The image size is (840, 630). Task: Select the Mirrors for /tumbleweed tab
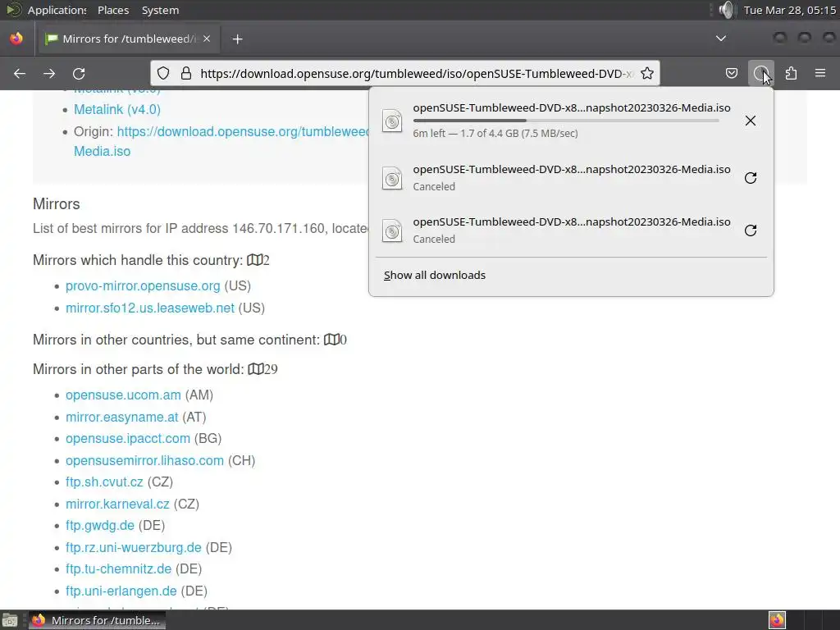[x=129, y=39]
